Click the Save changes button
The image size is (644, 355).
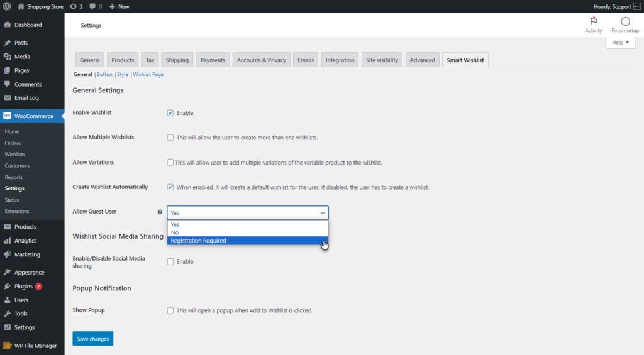coord(93,339)
